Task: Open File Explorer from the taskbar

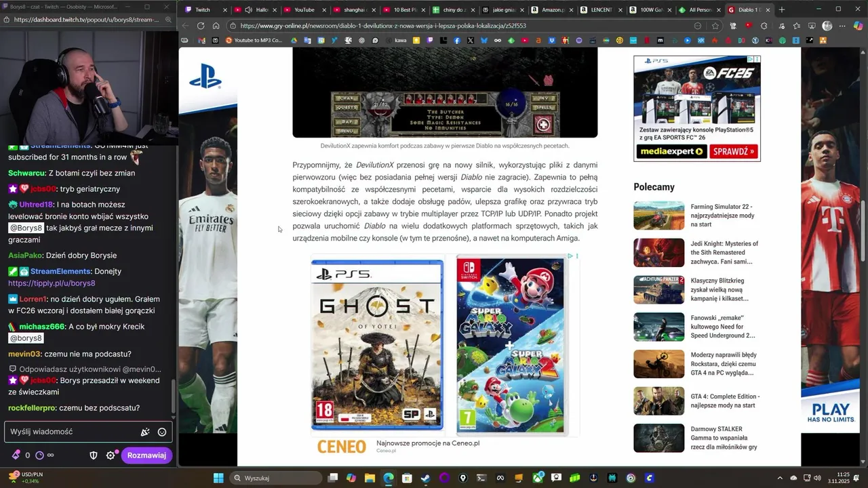Action: (x=370, y=478)
